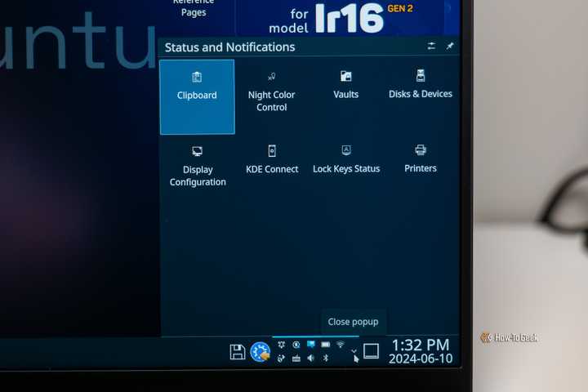588x392 pixels.
Task: Collapse the system tray popup arrow
Action: 354,351
